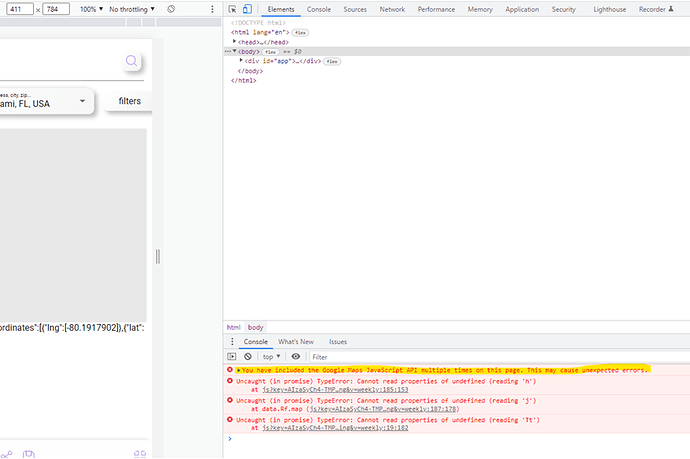Screen dimensions: 690x459
Task: Select the closing </html> tag line
Action: [244, 81]
